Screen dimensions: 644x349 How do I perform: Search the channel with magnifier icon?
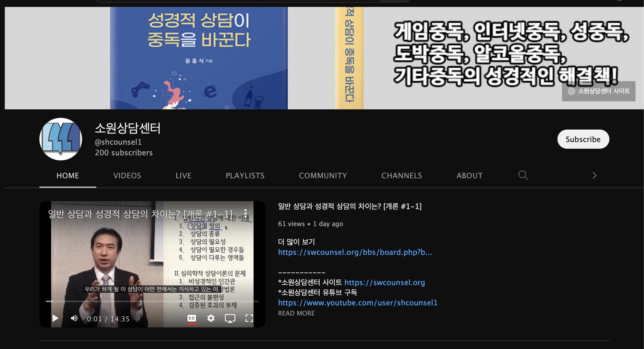tap(523, 175)
